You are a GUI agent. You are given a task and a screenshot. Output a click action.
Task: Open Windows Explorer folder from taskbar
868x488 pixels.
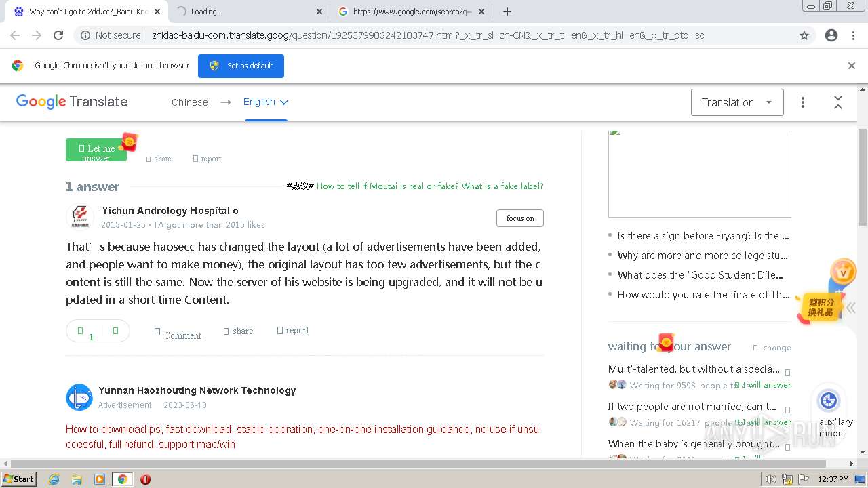point(77,479)
